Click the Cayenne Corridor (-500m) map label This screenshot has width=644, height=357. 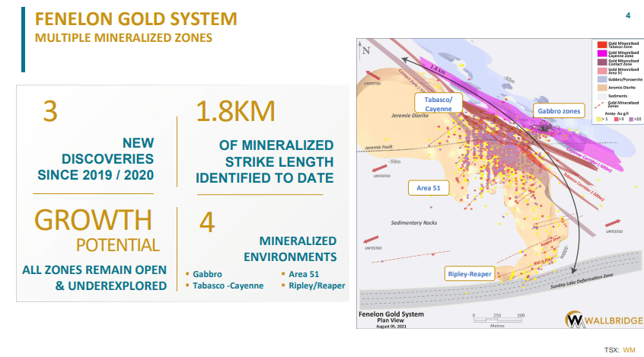(589, 160)
